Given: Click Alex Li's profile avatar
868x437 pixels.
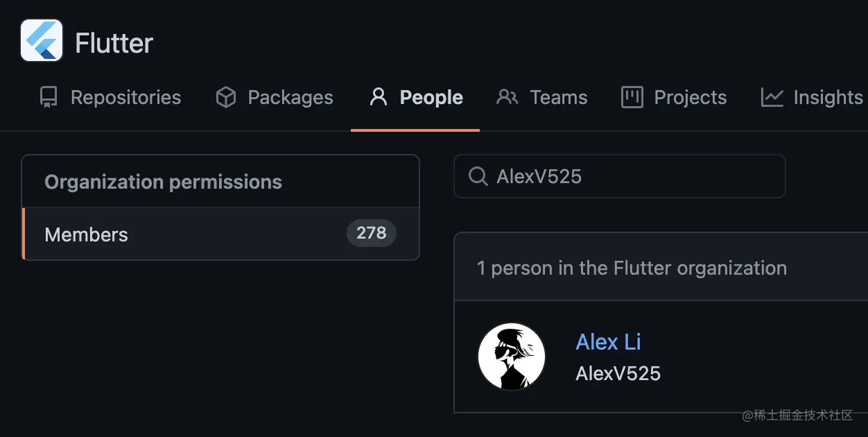Looking at the screenshot, I should (512, 357).
